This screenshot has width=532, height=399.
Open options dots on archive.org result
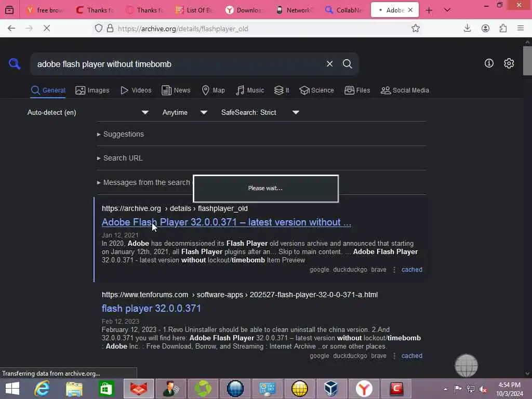pyautogui.click(x=394, y=270)
